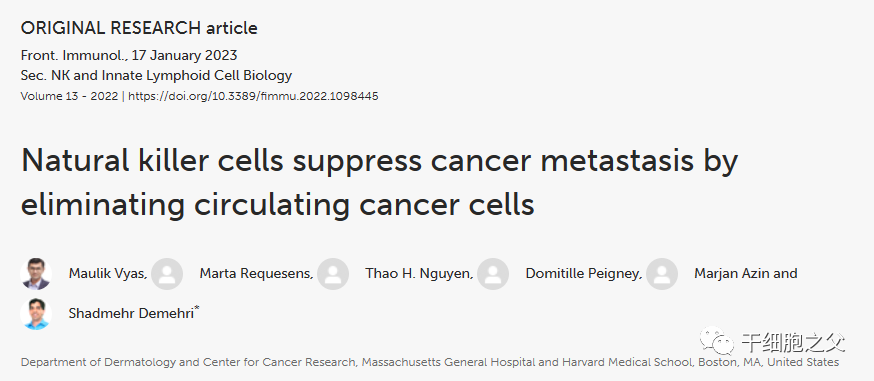This screenshot has height=381, width=874.
Task: Open the Maulik Vyas author link
Action: (x=106, y=273)
